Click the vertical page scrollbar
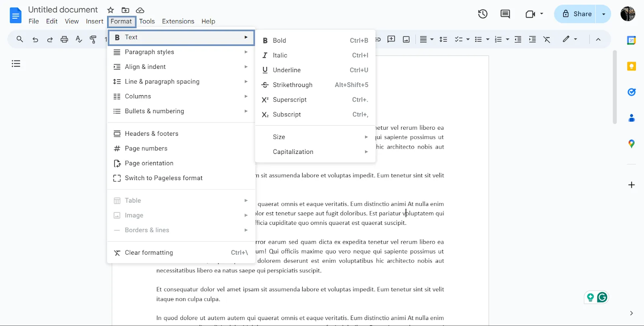 [x=615, y=87]
